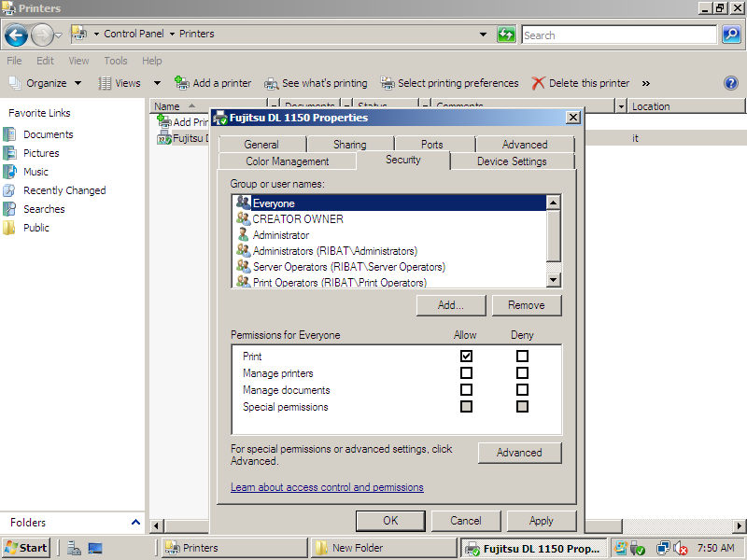
Task: Select Server Operators (RIBAT\Server Operators)
Action: click(390, 266)
